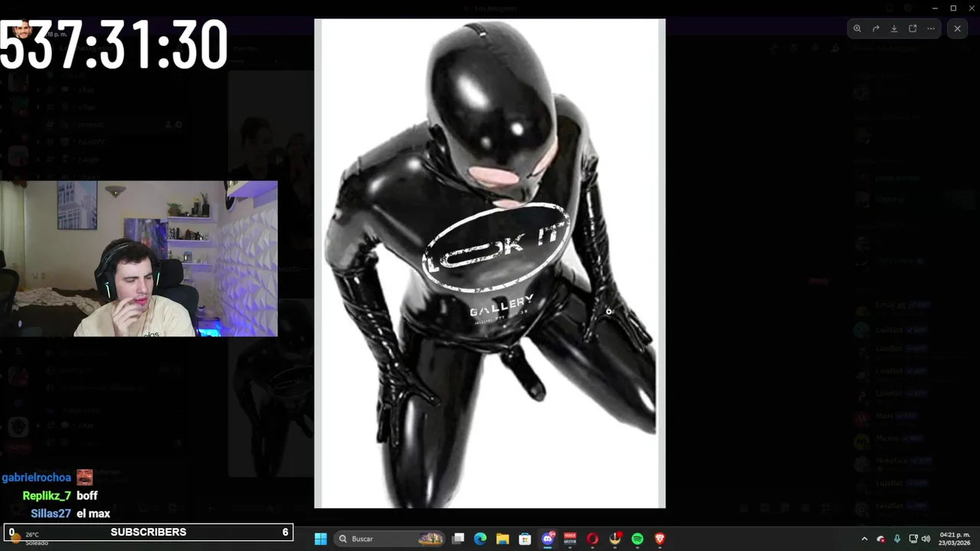Open Microsoft Store on the taskbar

click(525, 539)
